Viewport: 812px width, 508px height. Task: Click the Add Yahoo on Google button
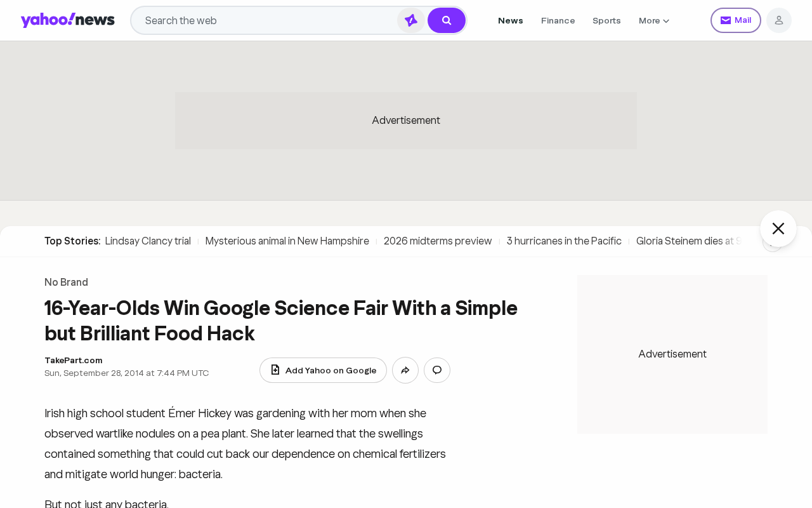(323, 370)
